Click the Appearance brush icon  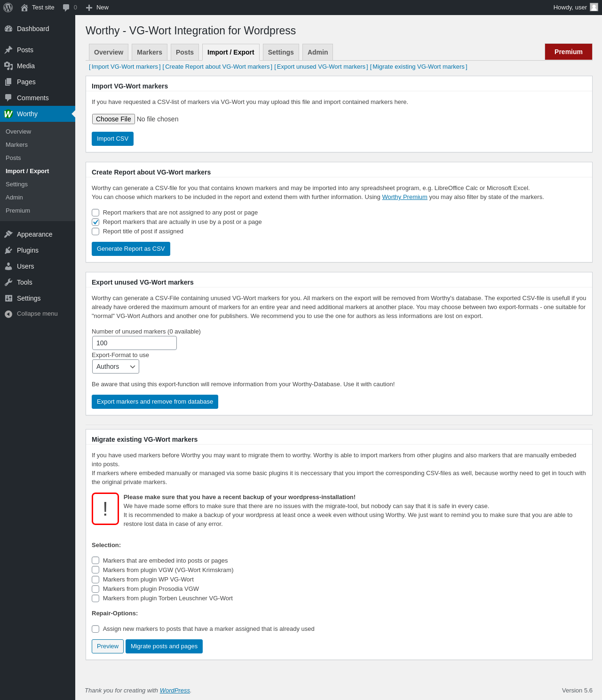(x=8, y=234)
